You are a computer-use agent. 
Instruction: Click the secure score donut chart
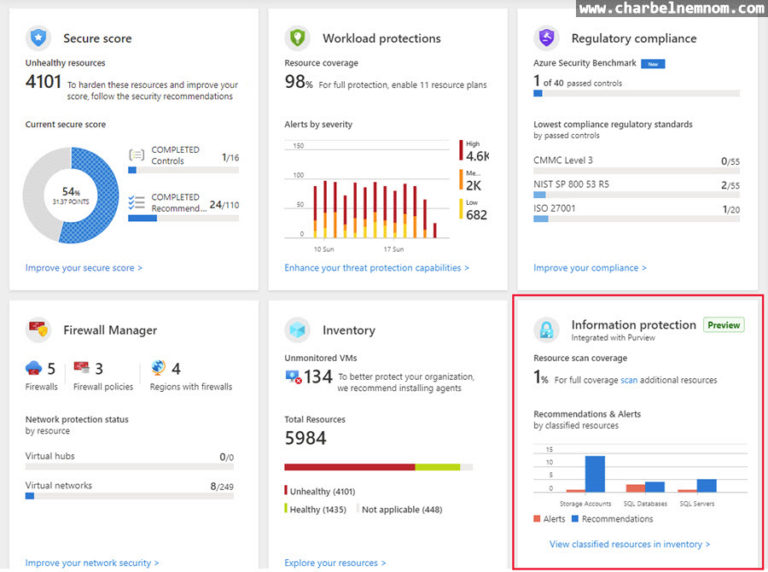click(x=71, y=195)
